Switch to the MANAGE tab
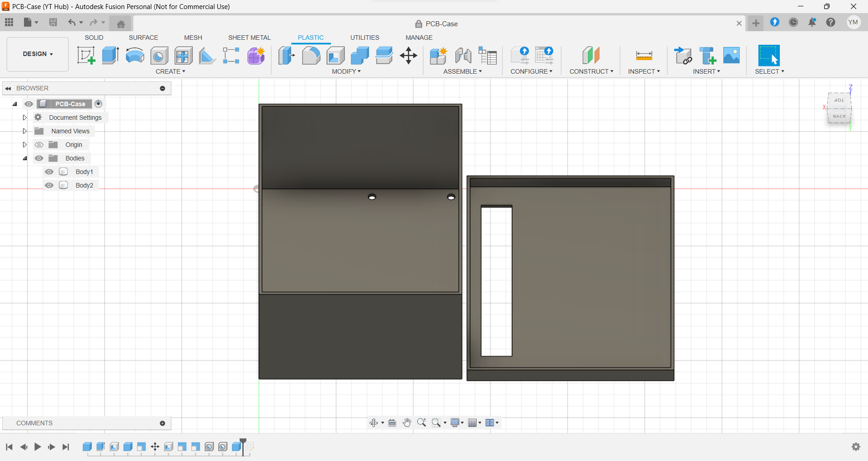The width and height of the screenshot is (868, 461). 419,38
